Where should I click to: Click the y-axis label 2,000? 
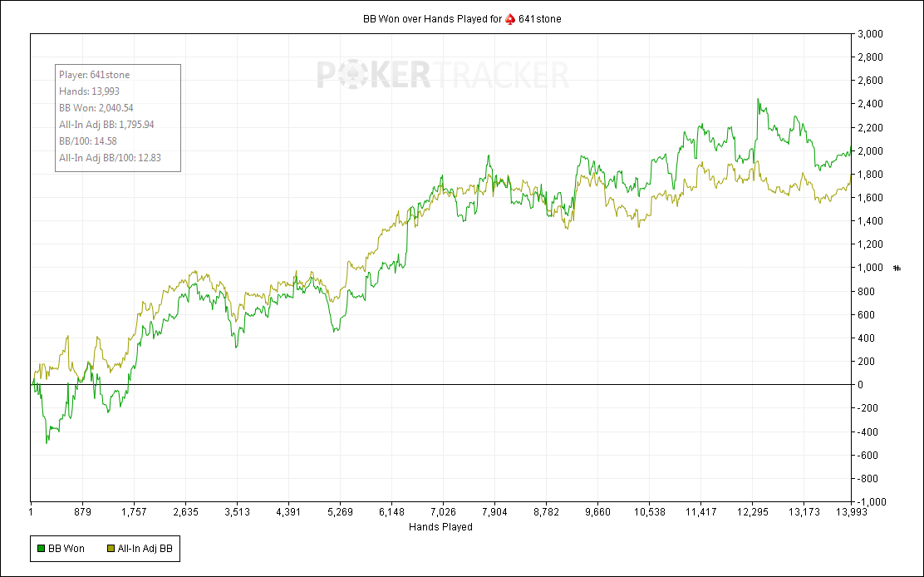[871, 150]
